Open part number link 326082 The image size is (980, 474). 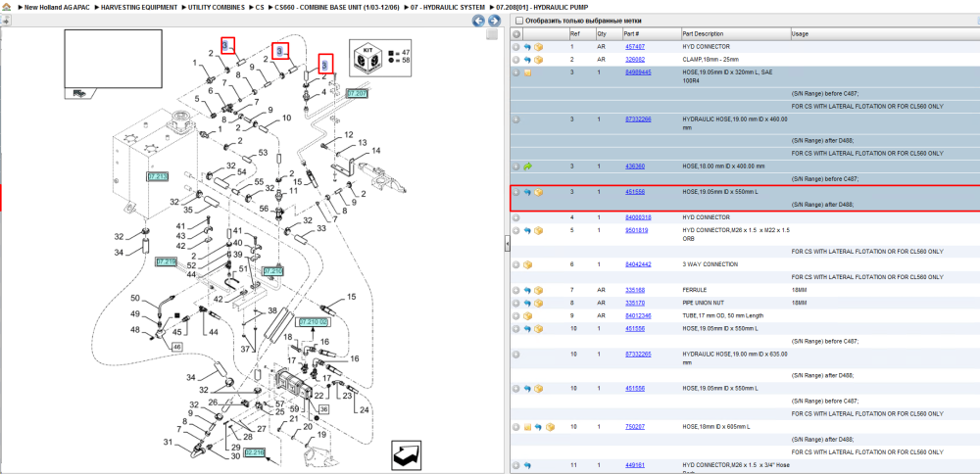click(635, 60)
